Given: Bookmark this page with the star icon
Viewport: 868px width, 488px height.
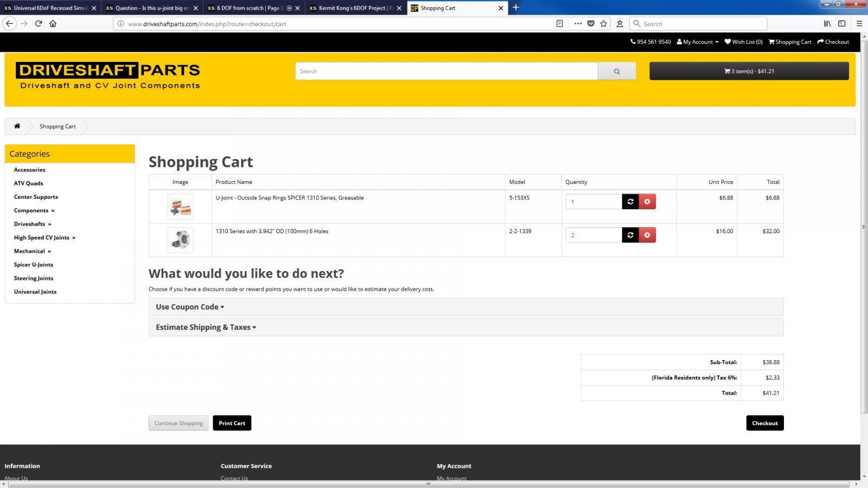Looking at the screenshot, I should (603, 23).
